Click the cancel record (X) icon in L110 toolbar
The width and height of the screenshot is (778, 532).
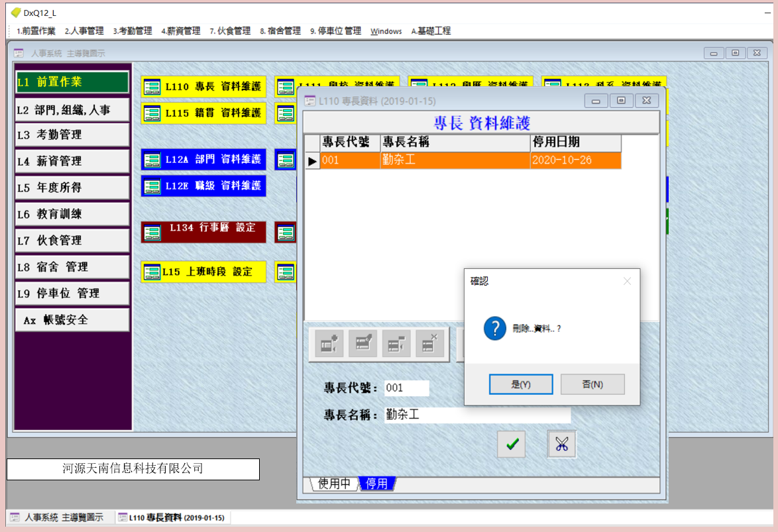click(x=429, y=343)
